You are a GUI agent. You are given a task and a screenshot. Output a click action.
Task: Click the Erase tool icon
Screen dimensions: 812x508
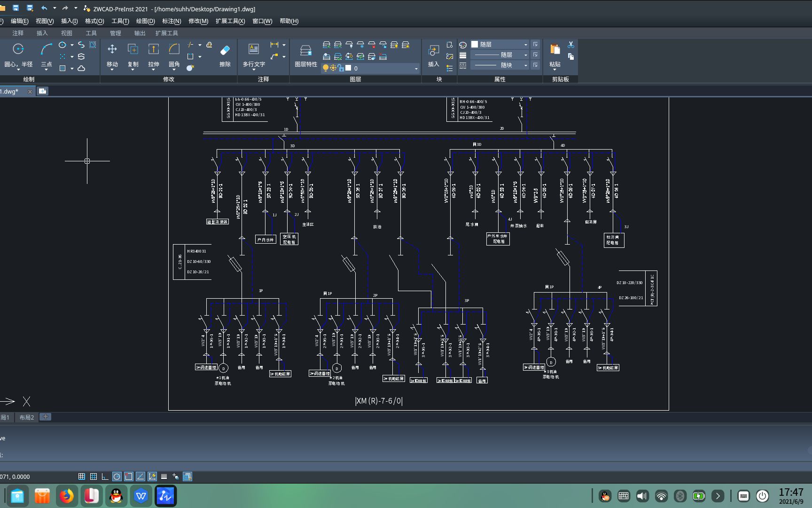(225, 50)
